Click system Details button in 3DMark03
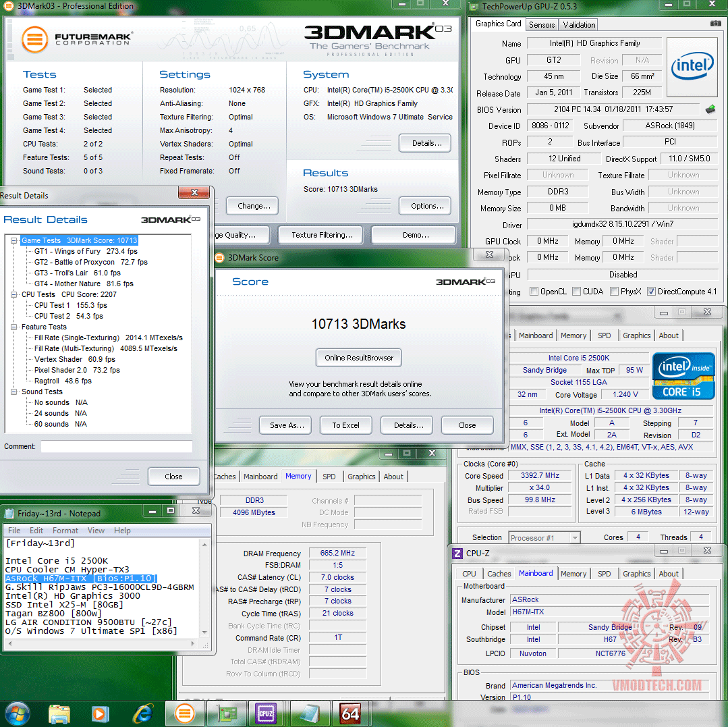This screenshot has width=728, height=727. 425,143
